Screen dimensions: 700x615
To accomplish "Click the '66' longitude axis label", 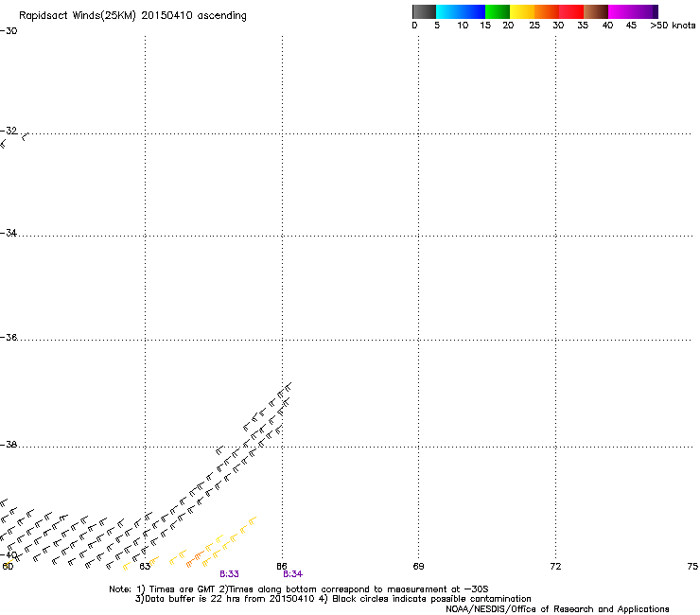I will tap(282, 567).
